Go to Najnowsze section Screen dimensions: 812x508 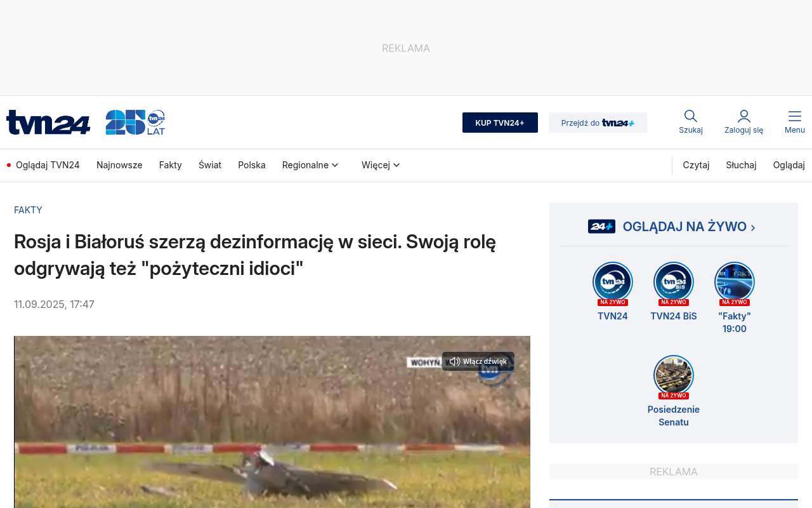click(119, 165)
